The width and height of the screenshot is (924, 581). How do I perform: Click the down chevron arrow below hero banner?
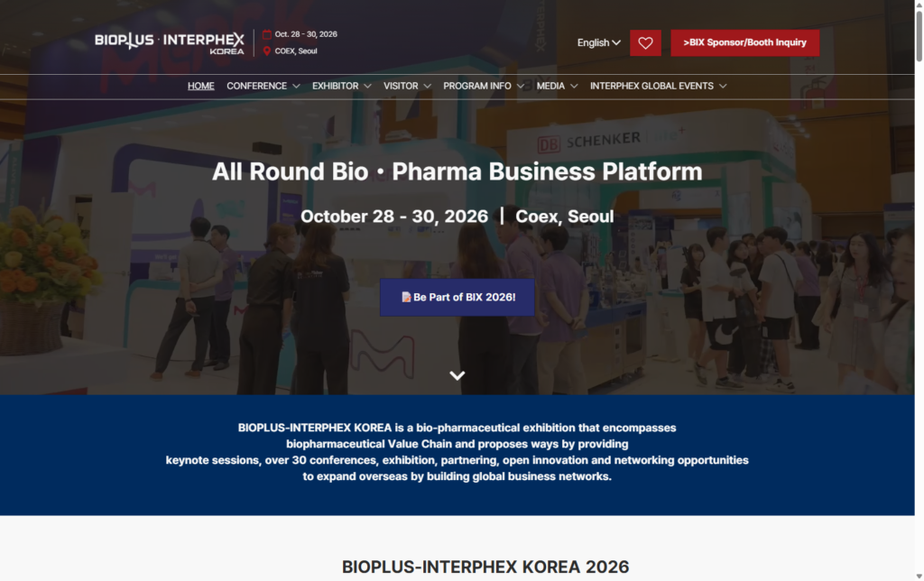click(x=457, y=375)
